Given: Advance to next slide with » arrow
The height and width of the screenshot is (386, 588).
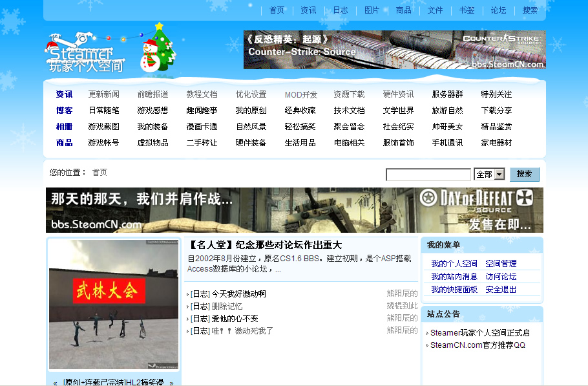Looking at the screenshot, I should point(171,383).
